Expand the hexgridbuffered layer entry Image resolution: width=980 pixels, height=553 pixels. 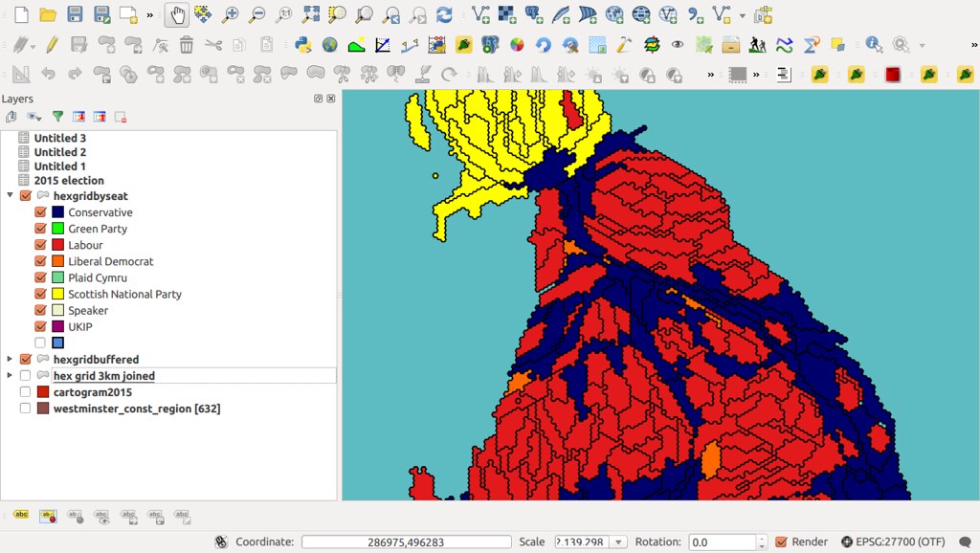9,359
